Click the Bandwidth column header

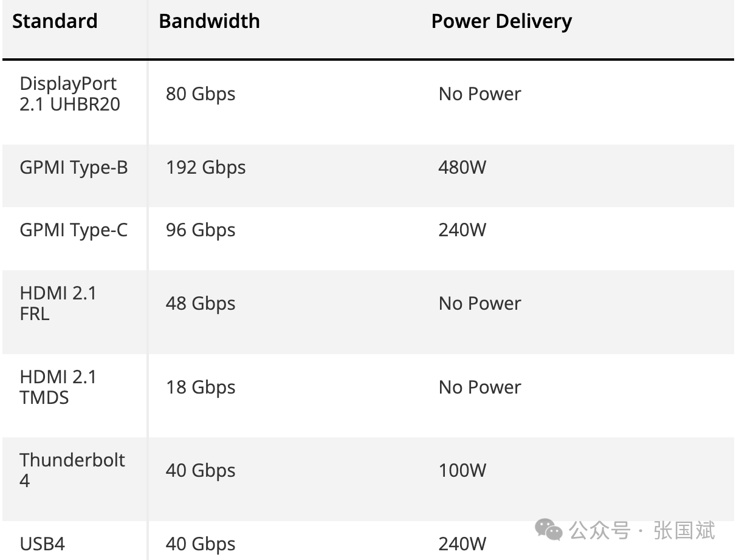[x=209, y=21]
